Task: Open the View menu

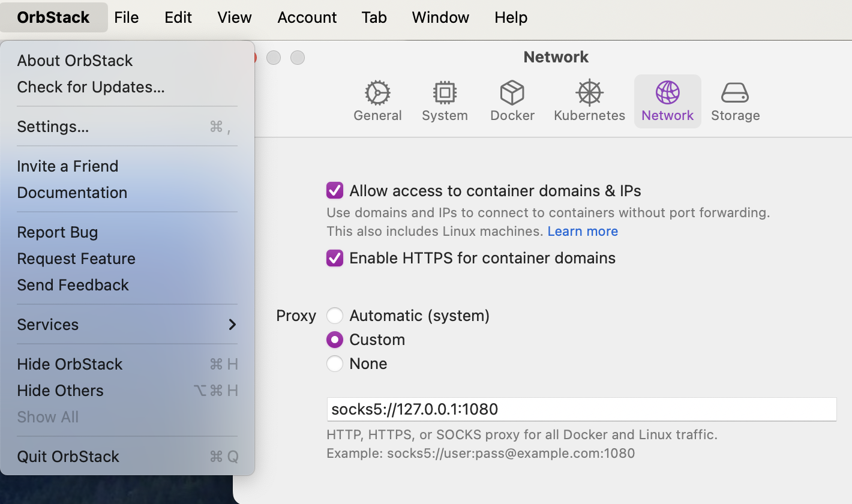Action: click(235, 17)
